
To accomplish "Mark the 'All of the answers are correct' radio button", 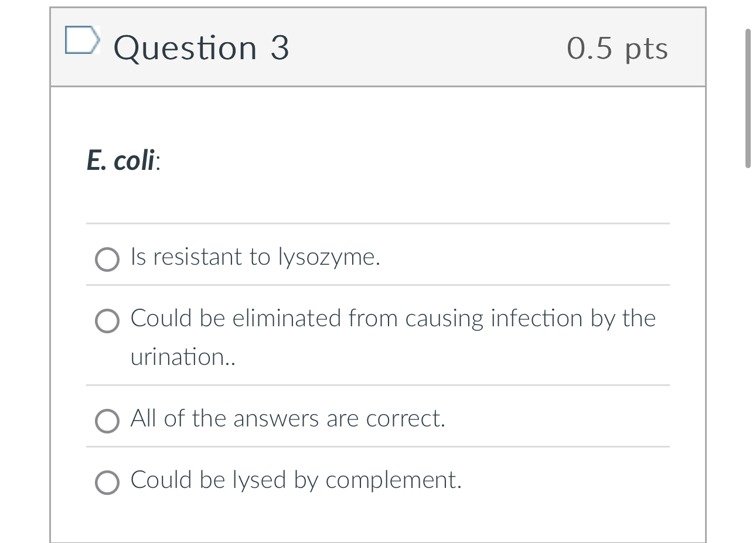I will (107, 421).
